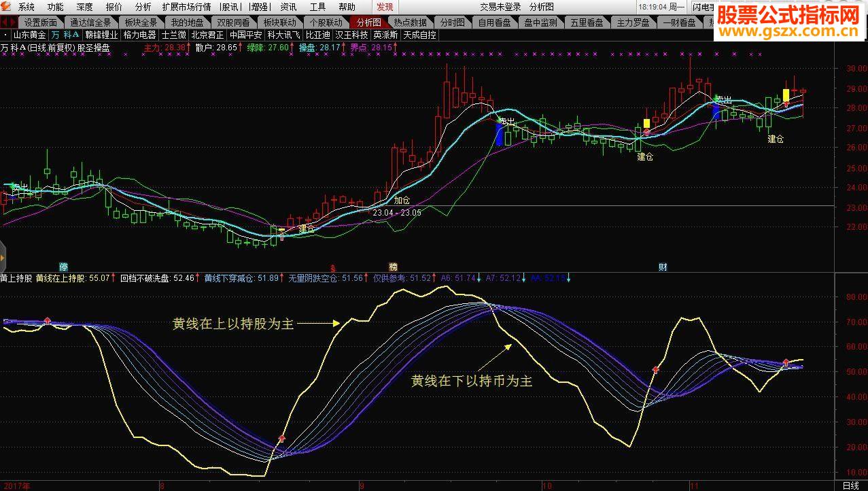Open the 帮助 menu
The image size is (868, 491).
[x=347, y=7]
